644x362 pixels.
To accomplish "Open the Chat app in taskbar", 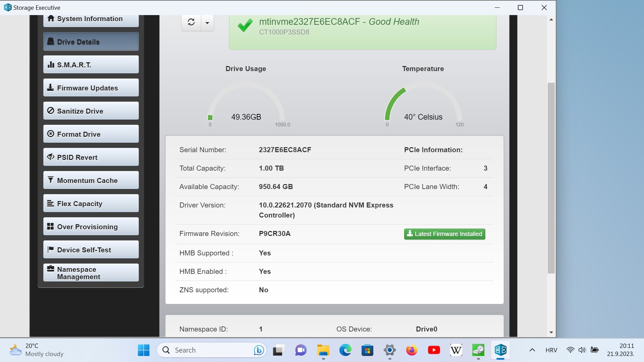I will point(301,350).
